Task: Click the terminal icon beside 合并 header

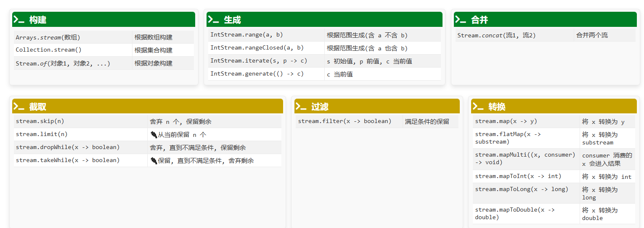Action: (461, 19)
